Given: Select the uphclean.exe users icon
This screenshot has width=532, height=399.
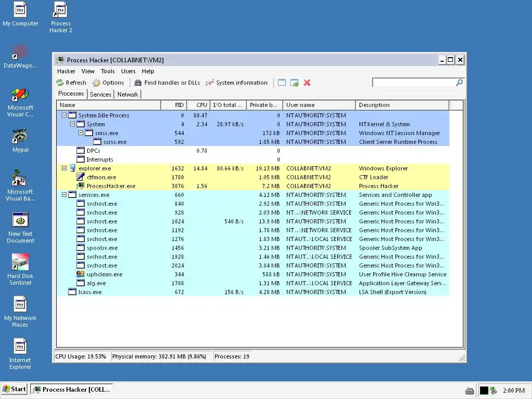Looking at the screenshot, I should click(x=81, y=274).
